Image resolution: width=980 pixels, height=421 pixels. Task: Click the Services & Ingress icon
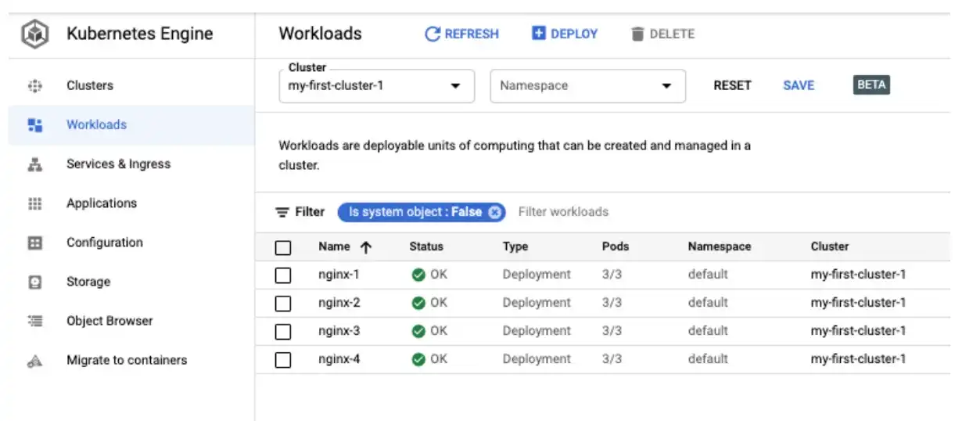(x=35, y=164)
